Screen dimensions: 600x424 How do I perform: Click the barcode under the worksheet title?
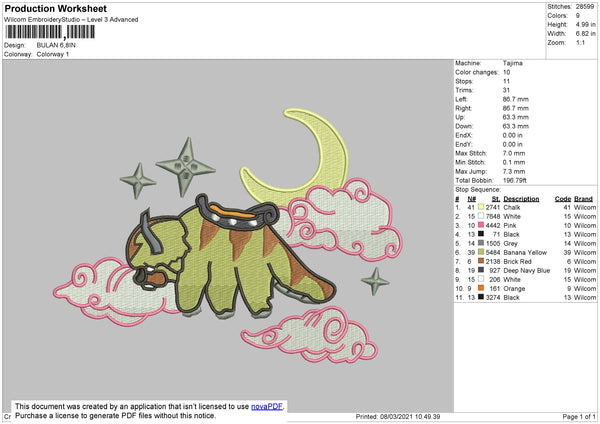[x=50, y=32]
